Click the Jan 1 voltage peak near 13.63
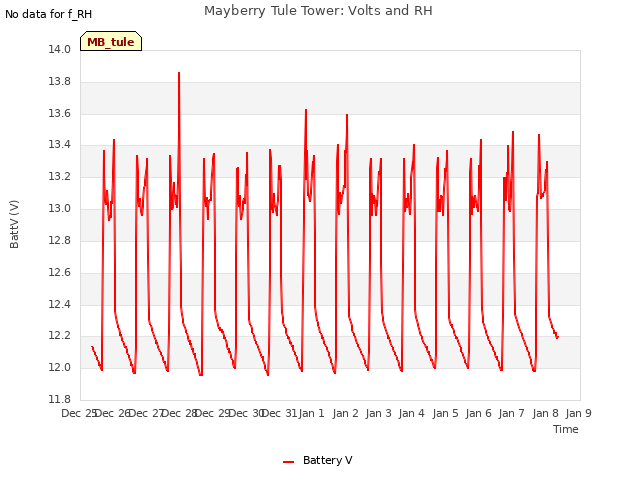This screenshot has height=480, width=640. (x=306, y=109)
